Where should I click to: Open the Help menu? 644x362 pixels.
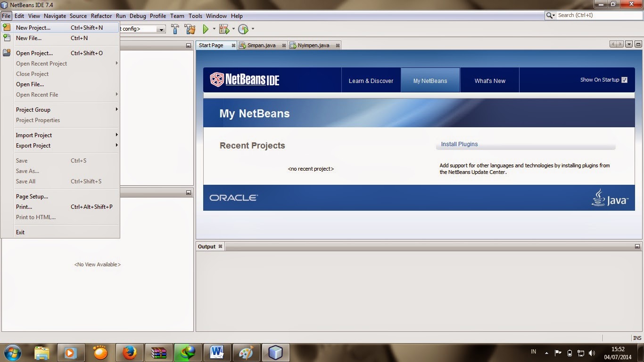click(x=237, y=16)
